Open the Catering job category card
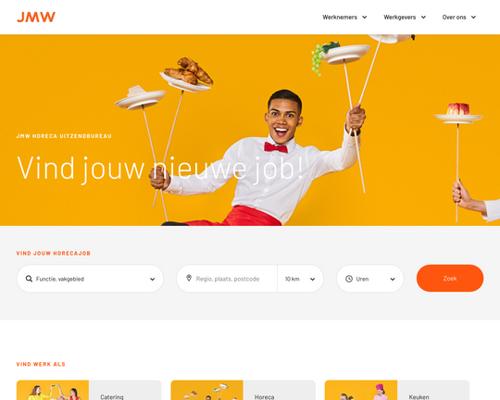This screenshot has width=500, height=400. pos(89,390)
